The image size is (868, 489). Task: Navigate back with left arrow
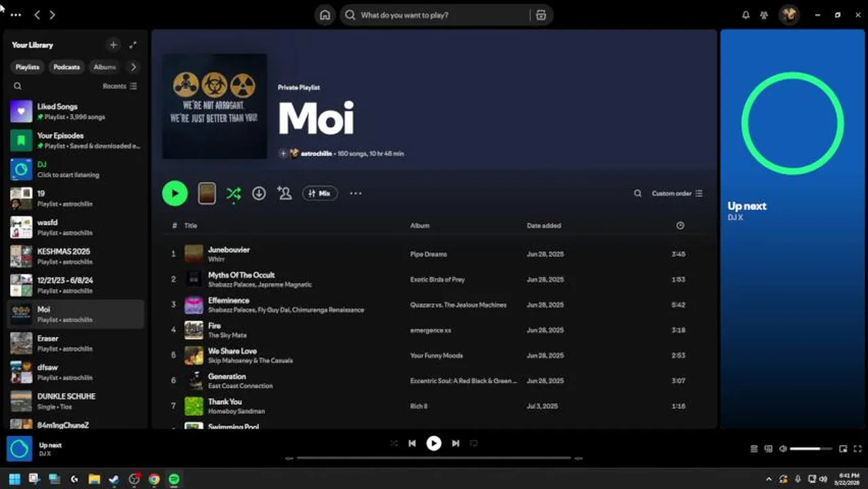[37, 15]
